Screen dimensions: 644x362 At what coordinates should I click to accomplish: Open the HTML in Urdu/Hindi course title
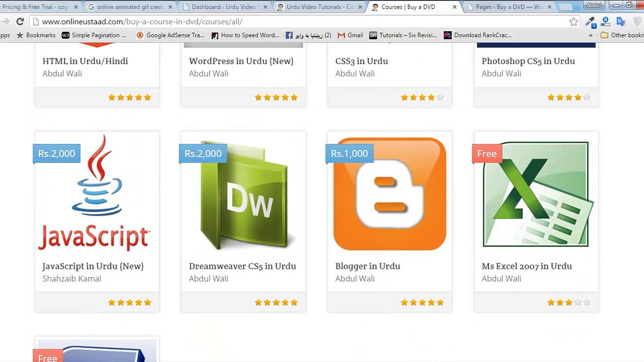click(85, 61)
